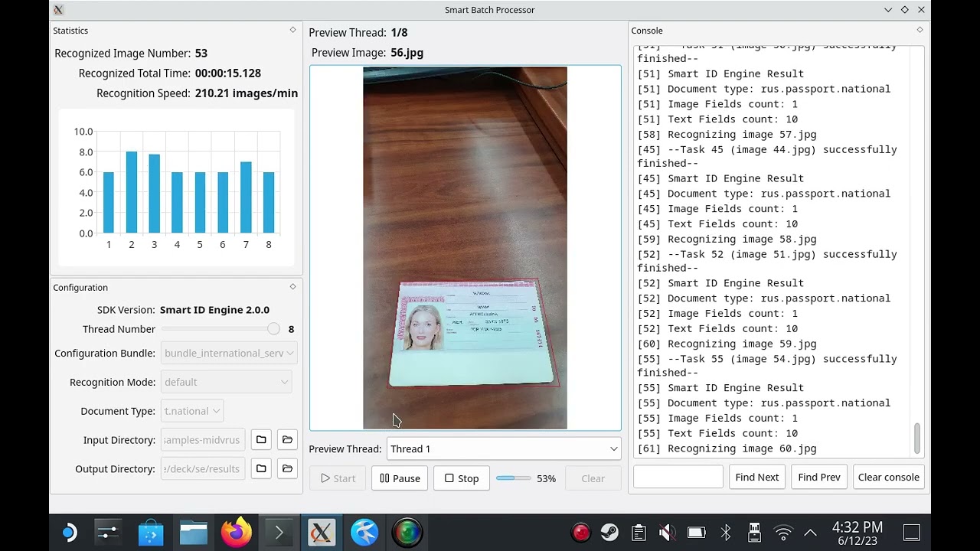The height and width of the screenshot is (551, 980).
Task: Click the open-folder icon beside Input Directory
Action: pyautogui.click(x=287, y=440)
